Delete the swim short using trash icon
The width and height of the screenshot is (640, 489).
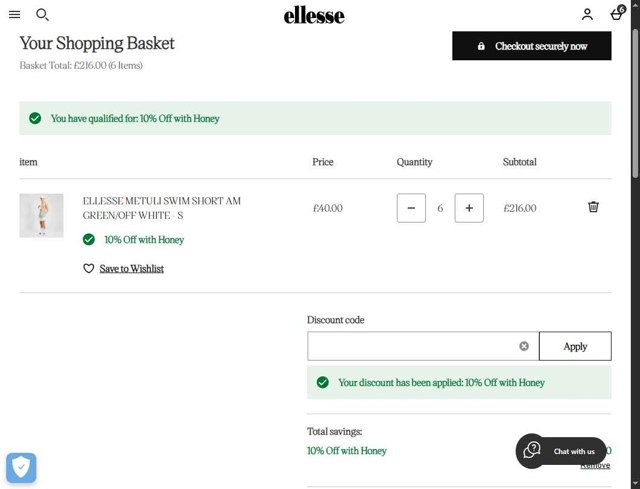pyautogui.click(x=593, y=207)
